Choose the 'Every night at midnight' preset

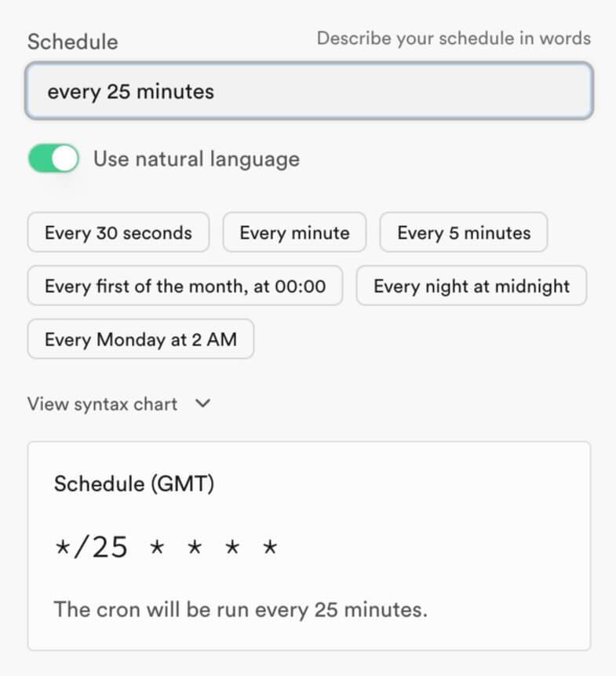(472, 286)
